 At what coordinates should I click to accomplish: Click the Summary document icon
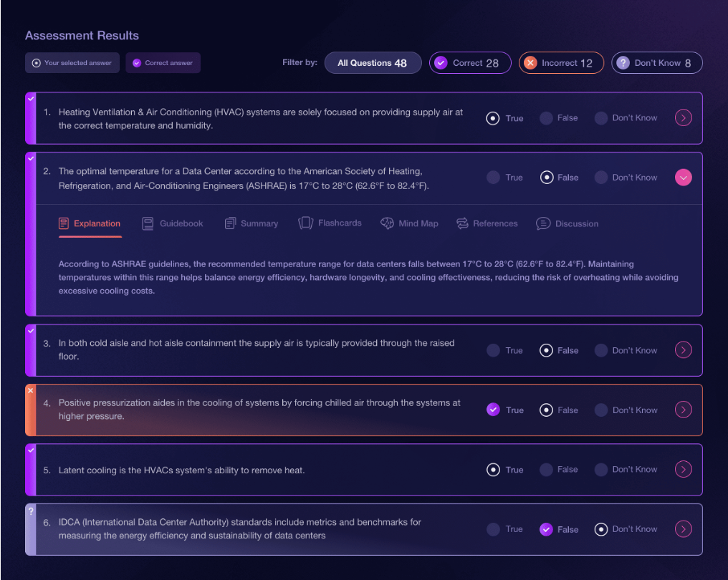tap(230, 223)
